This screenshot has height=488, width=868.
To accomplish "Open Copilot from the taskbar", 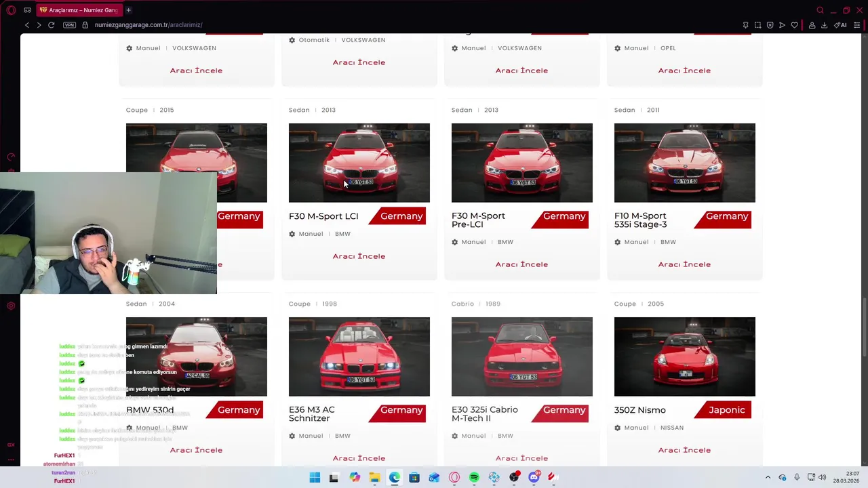I will 355,478.
